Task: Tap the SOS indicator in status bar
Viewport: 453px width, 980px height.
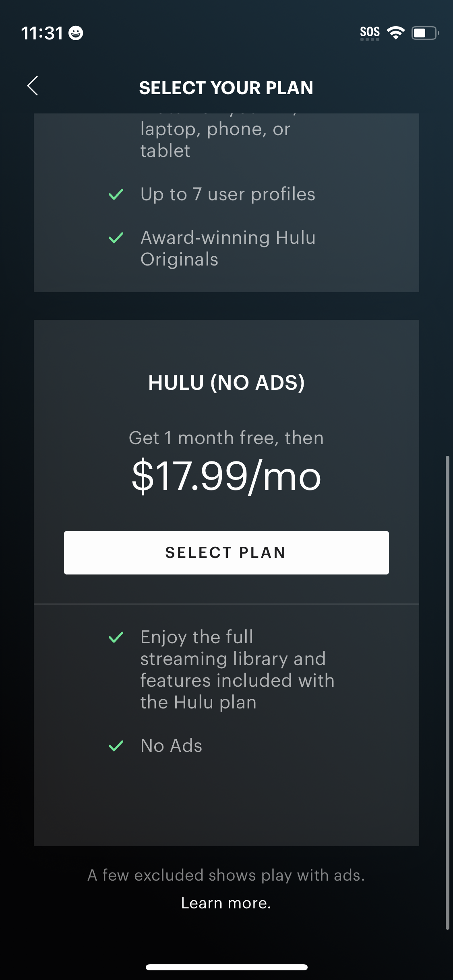Action: [x=369, y=31]
